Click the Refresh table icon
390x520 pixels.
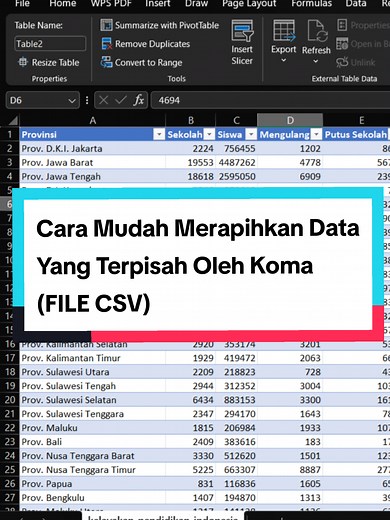317,31
